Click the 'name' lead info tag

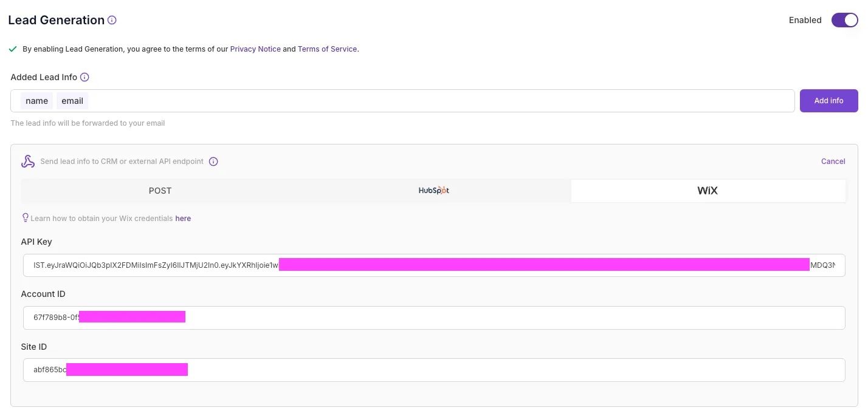[x=36, y=101]
